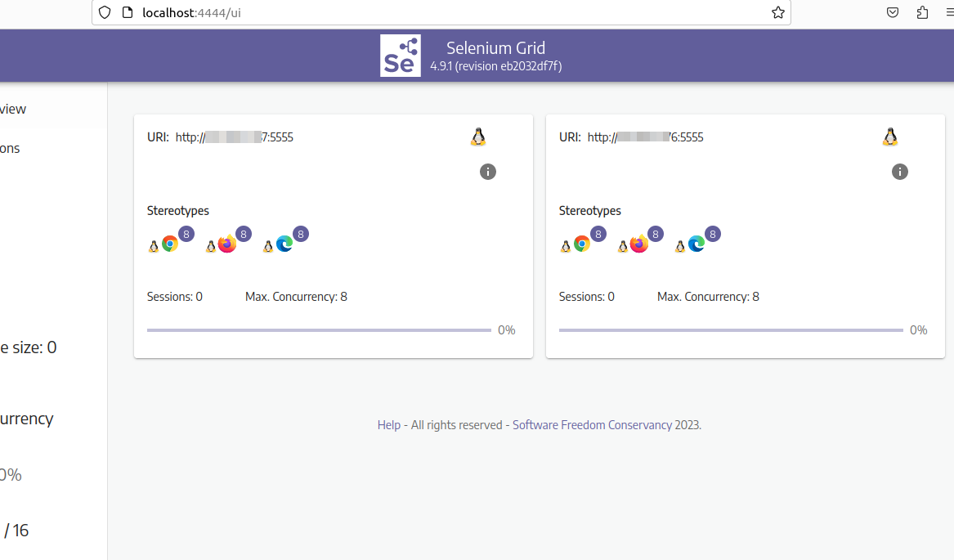Screen dimensions: 954x560
Task: Click the page info icon in address bar
Action: click(128, 12)
